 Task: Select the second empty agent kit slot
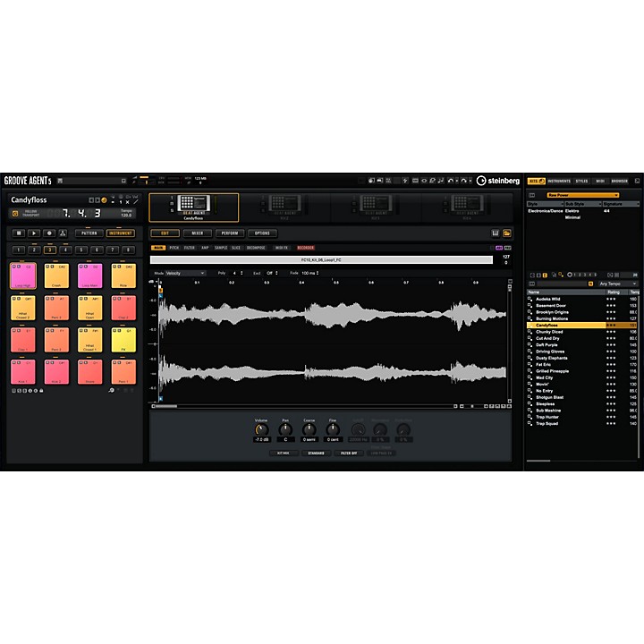[x=284, y=208]
